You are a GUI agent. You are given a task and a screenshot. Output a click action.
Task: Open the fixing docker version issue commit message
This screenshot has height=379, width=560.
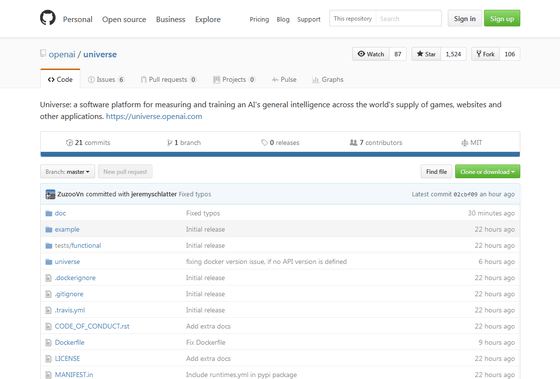coord(266,262)
